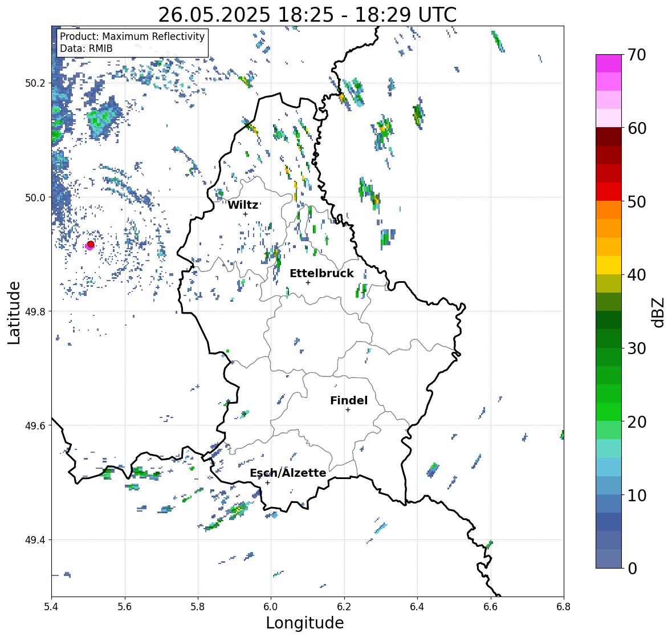Click the 10 tick on colorbar
Image resolution: width=672 pixels, height=637 pixels.
pos(637,495)
